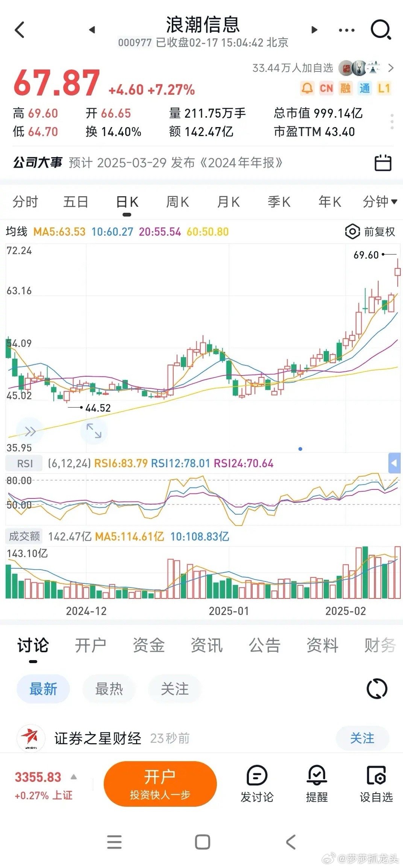Tap the double-arrow chart shortcut button
The height and width of the screenshot is (868, 403).
[x=30, y=431]
